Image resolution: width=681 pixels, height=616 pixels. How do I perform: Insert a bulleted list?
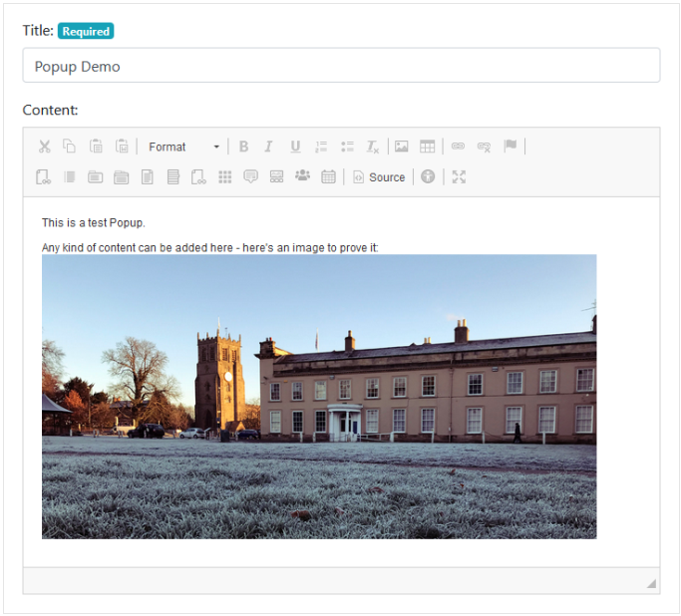(x=347, y=147)
